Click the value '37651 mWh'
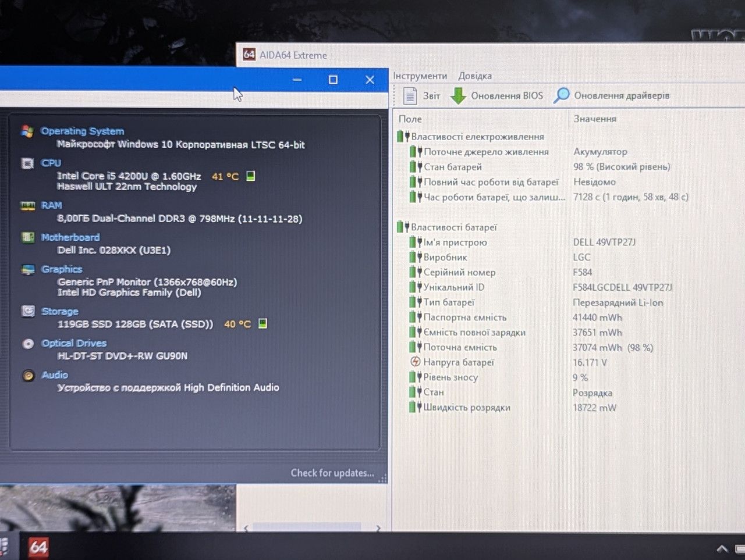745x560 pixels. (598, 333)
